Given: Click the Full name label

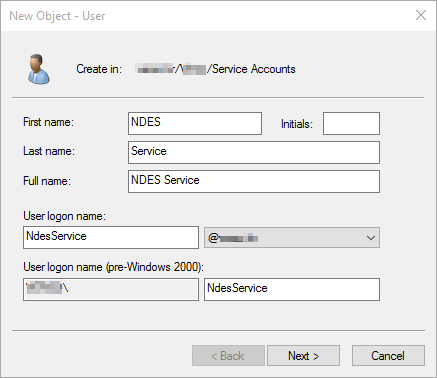Looking at the screenshot, I should pos(47,181).
